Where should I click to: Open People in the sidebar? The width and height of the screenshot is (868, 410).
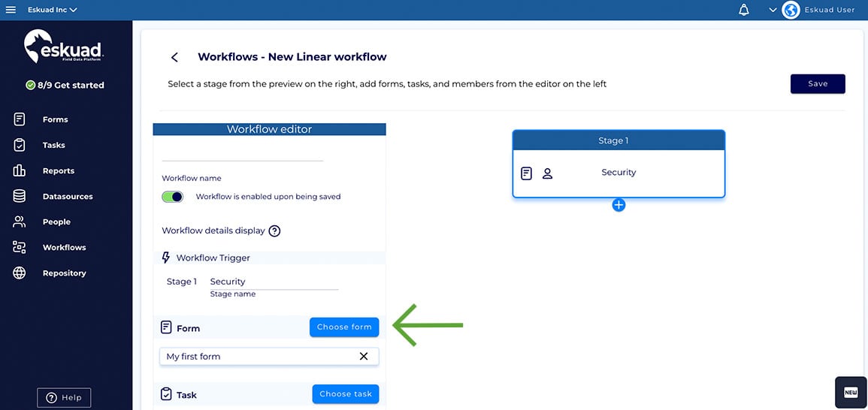[x=56, y=222]
